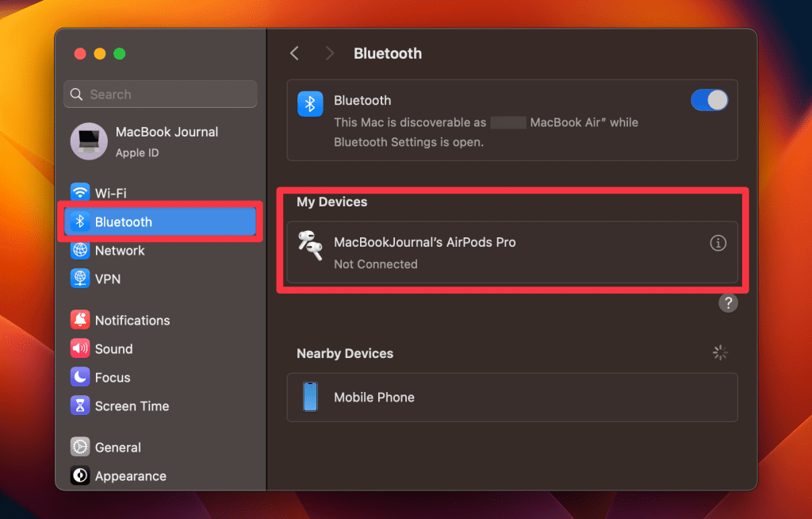Click the Appearance icon in sidebar
This screenshot has height=519, width=812.
click(x=80, y=476)
